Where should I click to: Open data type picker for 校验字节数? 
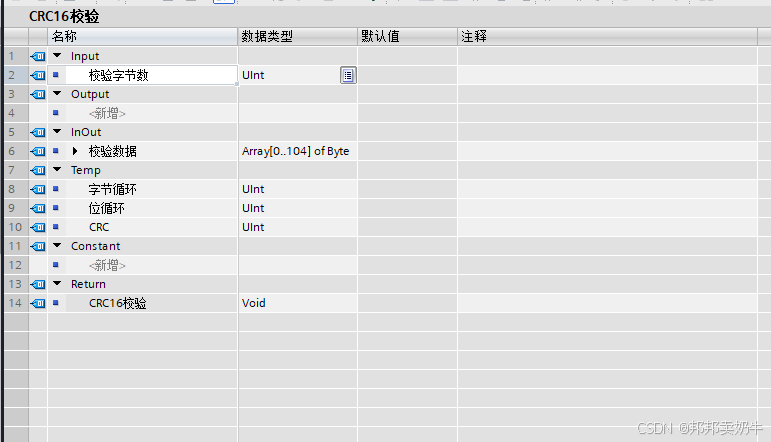(x=348, y=75)
